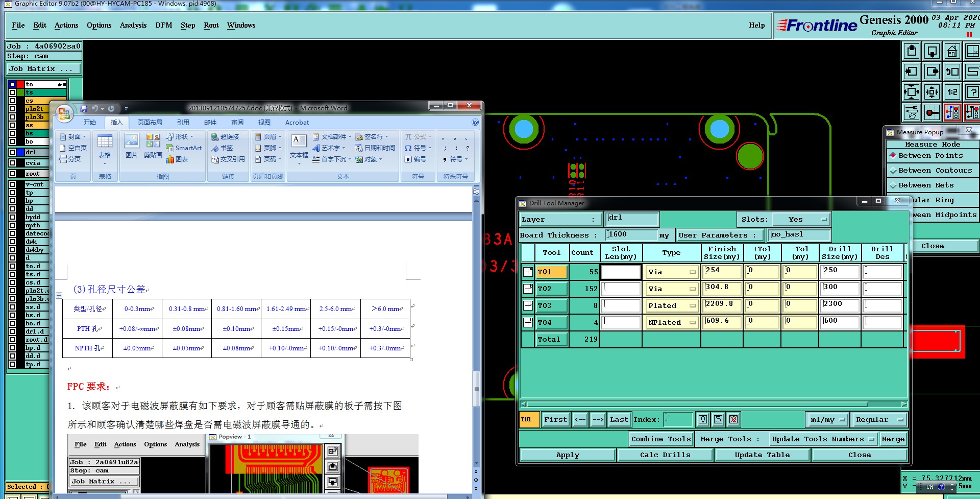Viewport: 980px width, 499px height.
Task: Click the Combine Tools button
Action: click(x=661, y=439)
